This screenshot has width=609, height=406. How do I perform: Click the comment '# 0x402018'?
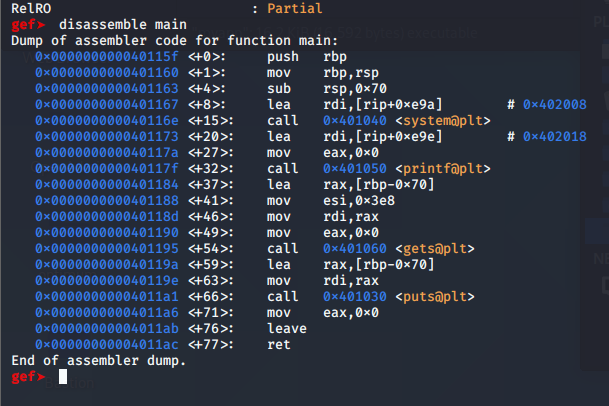[546, 136]
